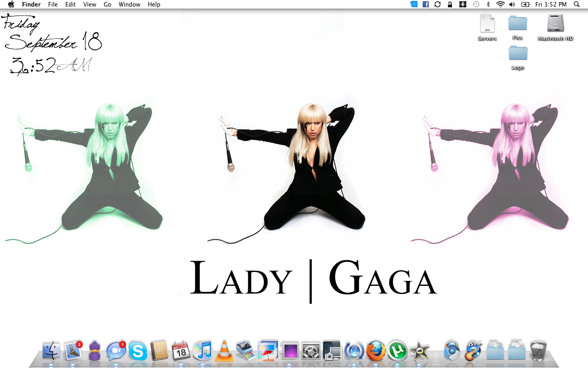Click the padlock menu bar icon
The height and width of the screenshot is (368, 588).
[450, 4]
